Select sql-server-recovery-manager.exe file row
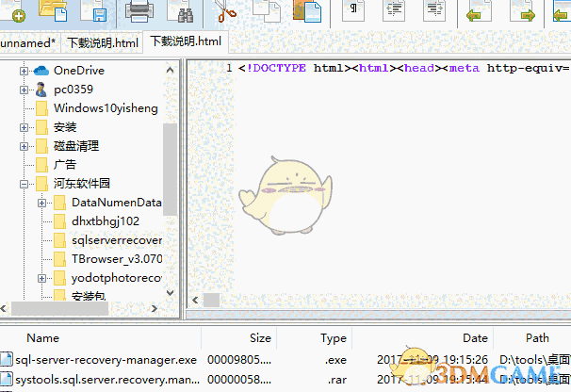The image size is (571, 392). [285, 360]
